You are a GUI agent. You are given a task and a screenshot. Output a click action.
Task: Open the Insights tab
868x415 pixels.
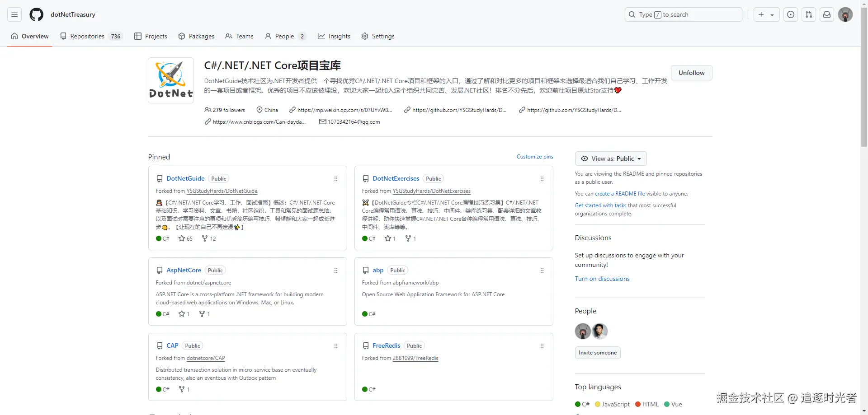pos(334,36)
